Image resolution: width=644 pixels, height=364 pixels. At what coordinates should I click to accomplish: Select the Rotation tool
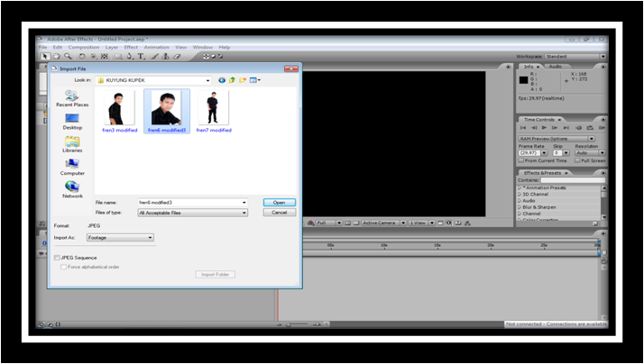(x=82, y=56)
